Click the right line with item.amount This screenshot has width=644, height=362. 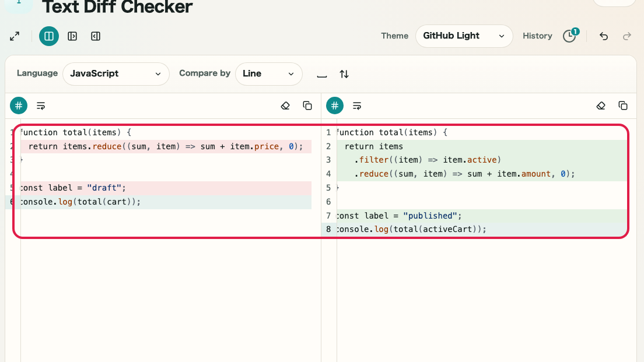tap(482, 174)
